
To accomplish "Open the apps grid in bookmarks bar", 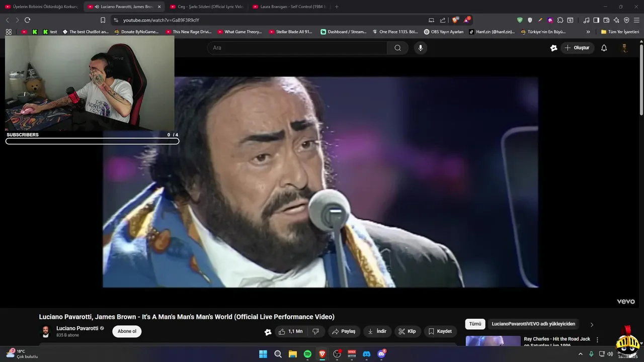I will 9,32.
